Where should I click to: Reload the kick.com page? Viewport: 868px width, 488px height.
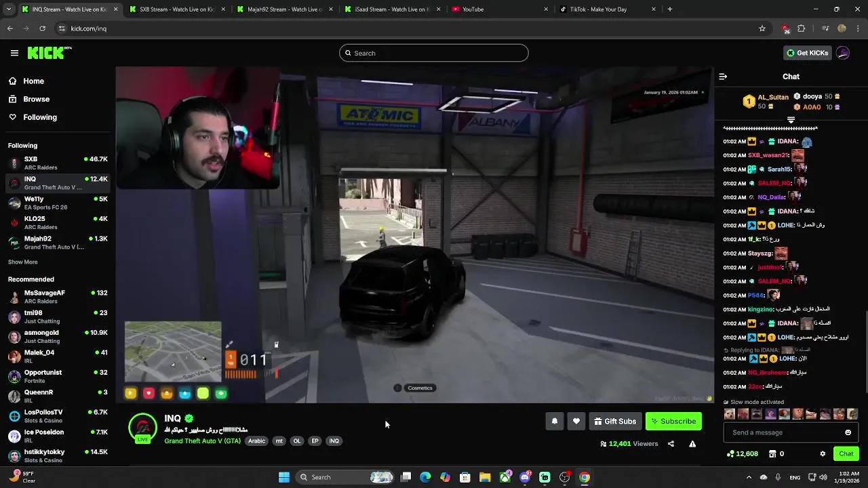[42, 28]
